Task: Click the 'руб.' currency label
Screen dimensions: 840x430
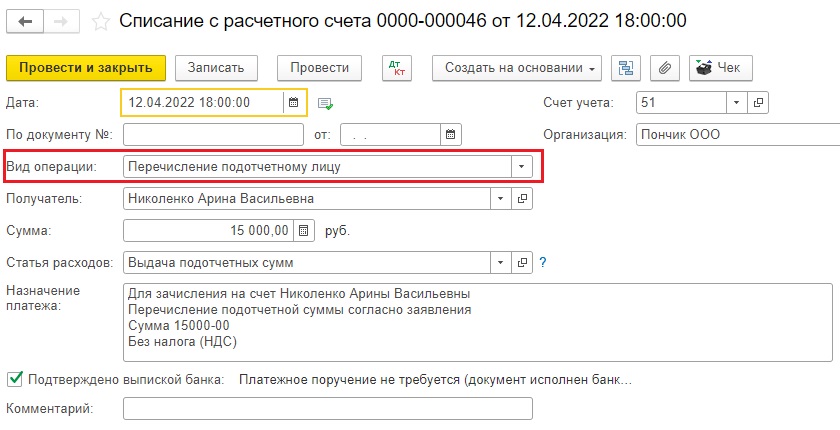Action: [x=338, y=231]
